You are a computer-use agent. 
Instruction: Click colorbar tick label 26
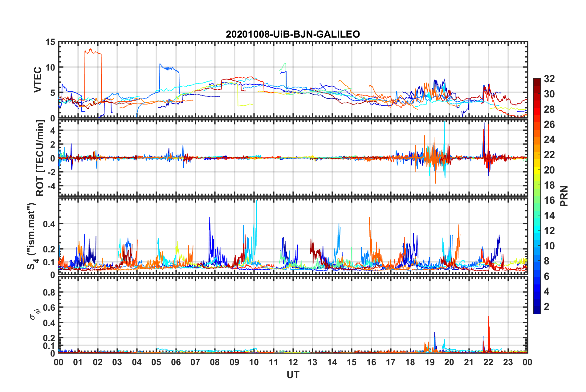tap(549, 125)
